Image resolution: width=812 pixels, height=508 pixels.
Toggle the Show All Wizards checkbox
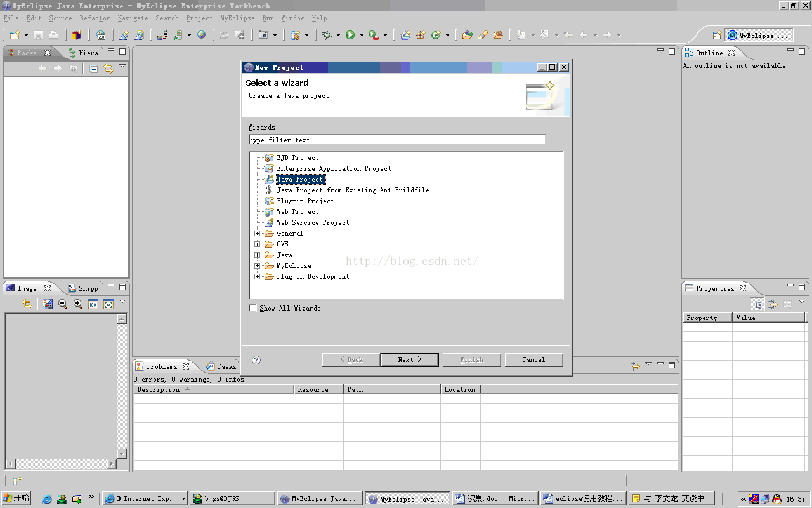point(253,308)
